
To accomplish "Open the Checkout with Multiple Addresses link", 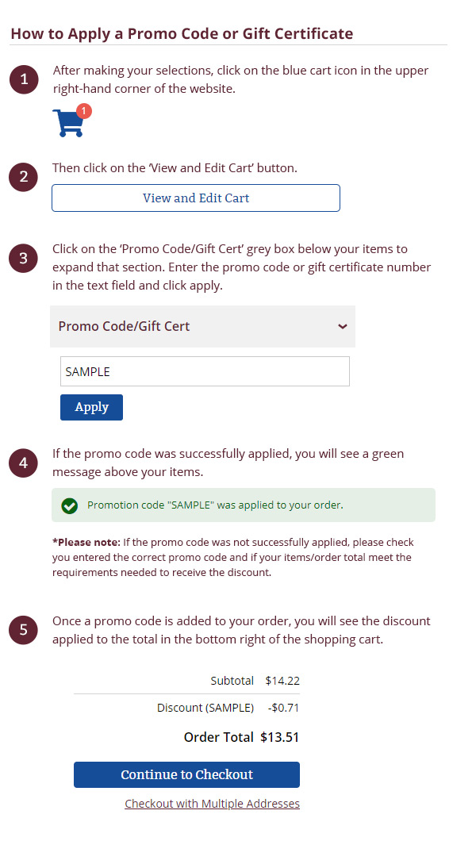I will coord(212,804).
